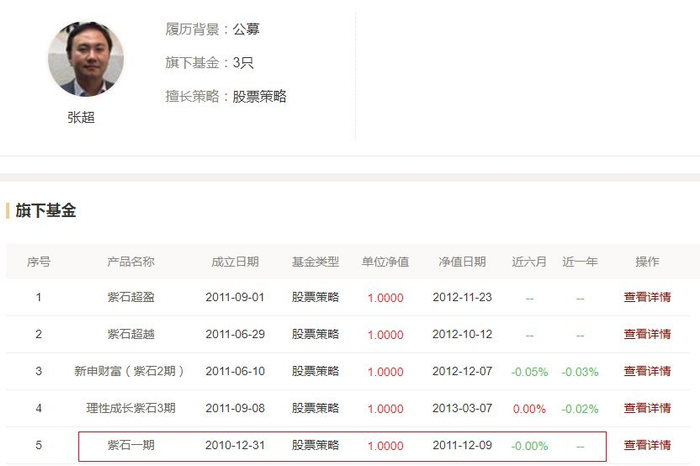Image resolution: width=700 pixels, height=466 pixels.
Task: Select product name 新申财富(紫石2期)
Action: pyautogui.click(x=129, y=371)
